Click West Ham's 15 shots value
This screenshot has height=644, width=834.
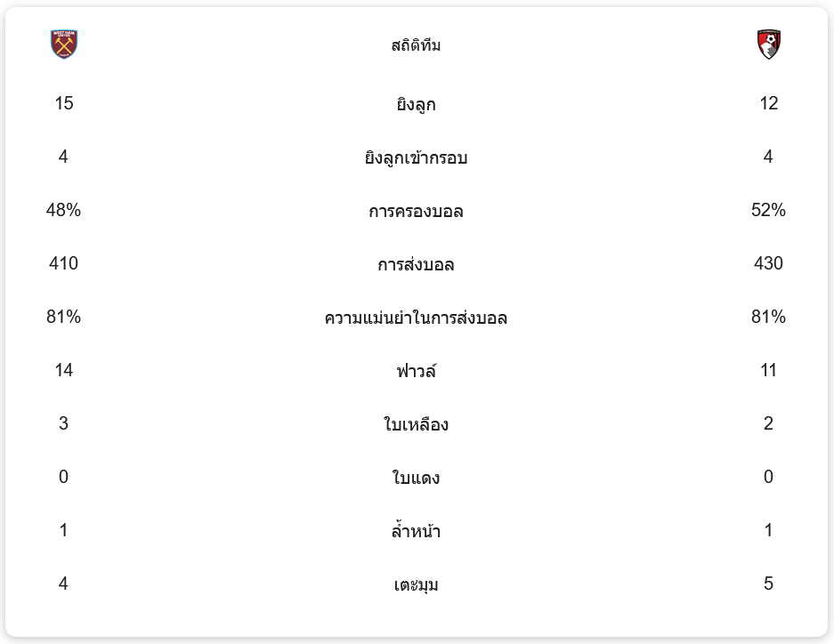64,103
